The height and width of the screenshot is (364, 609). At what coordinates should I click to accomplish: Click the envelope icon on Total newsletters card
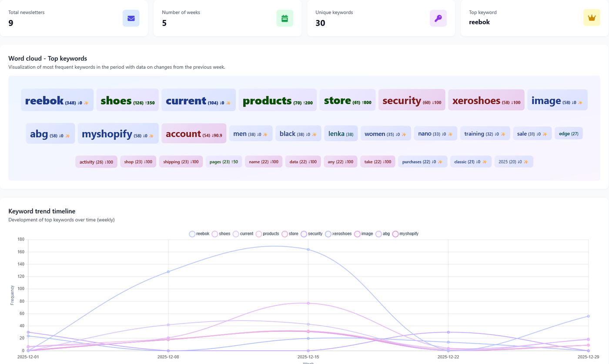pos(131,18)
